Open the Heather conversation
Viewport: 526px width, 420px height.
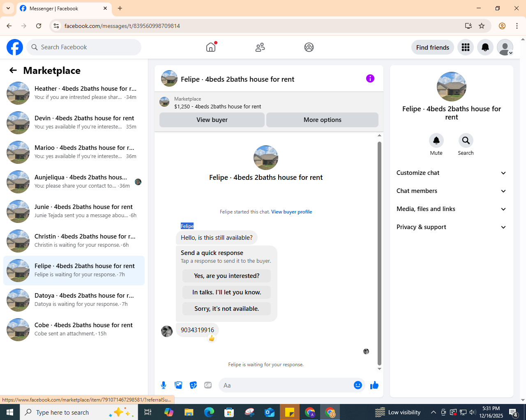pos(74,93)
